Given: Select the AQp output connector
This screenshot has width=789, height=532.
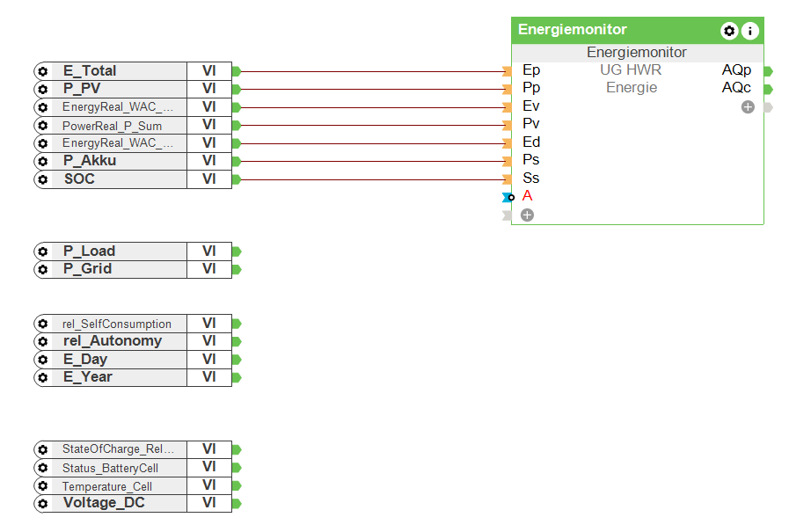Looking at the screenshot, I should [x=768, y=70].
